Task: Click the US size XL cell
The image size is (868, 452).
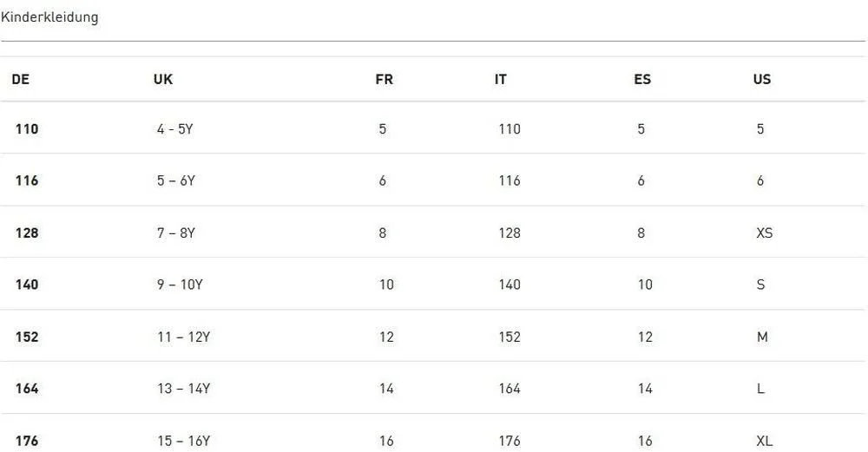Action: click(765, 441)
